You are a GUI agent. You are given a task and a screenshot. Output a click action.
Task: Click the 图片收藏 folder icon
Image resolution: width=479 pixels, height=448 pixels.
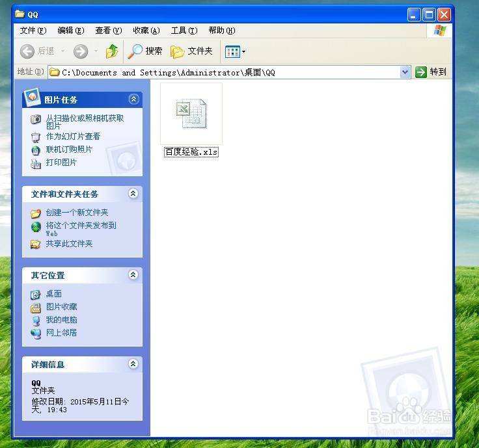click(x=35, y=308)
